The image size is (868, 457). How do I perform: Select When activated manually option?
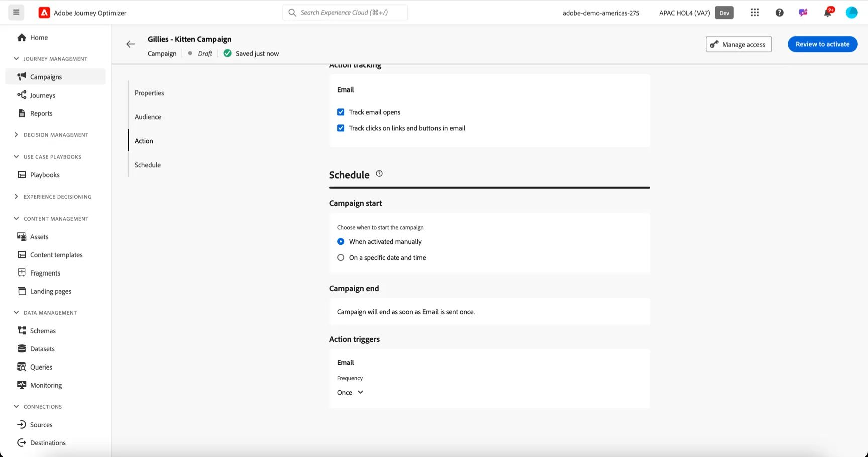341,241
